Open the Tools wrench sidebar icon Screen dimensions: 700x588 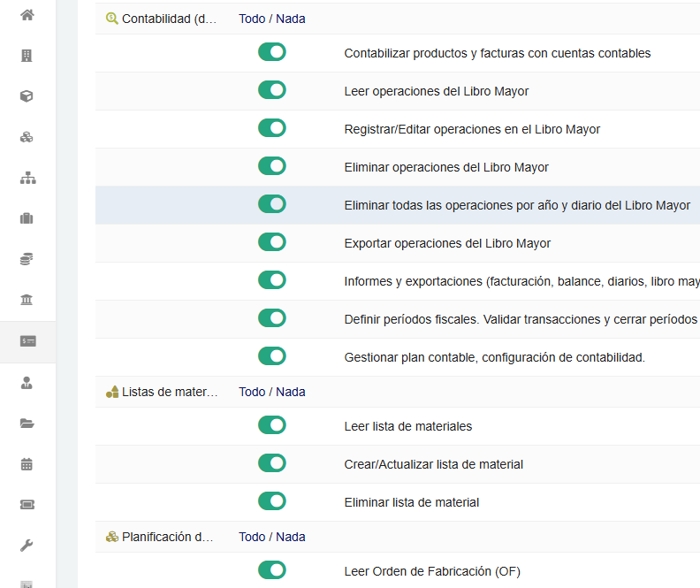(27, 546)
